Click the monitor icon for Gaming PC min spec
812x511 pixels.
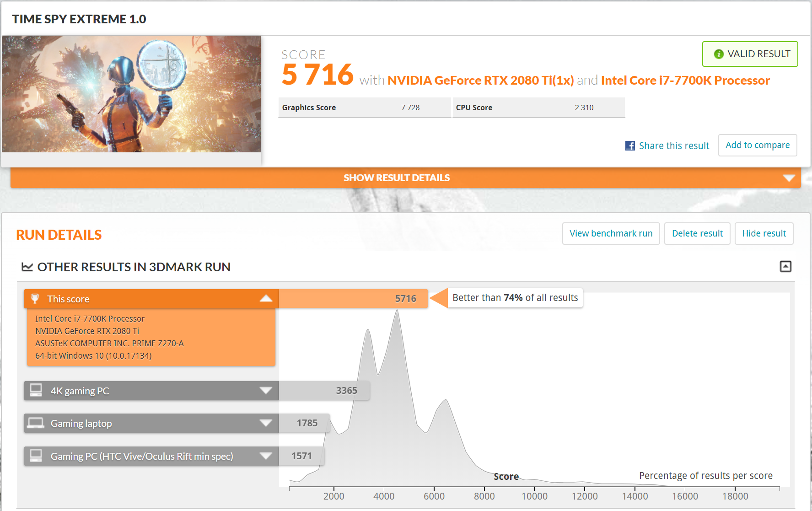click(36, 456)
